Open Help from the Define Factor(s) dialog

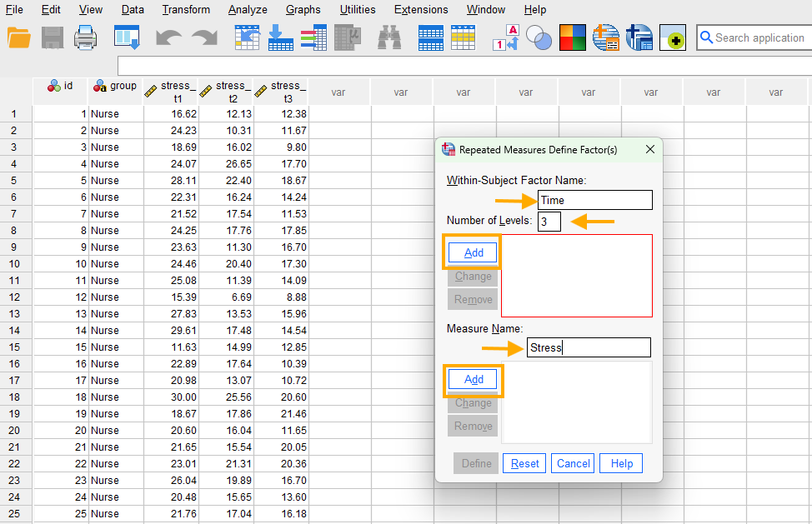pos(621,463)
